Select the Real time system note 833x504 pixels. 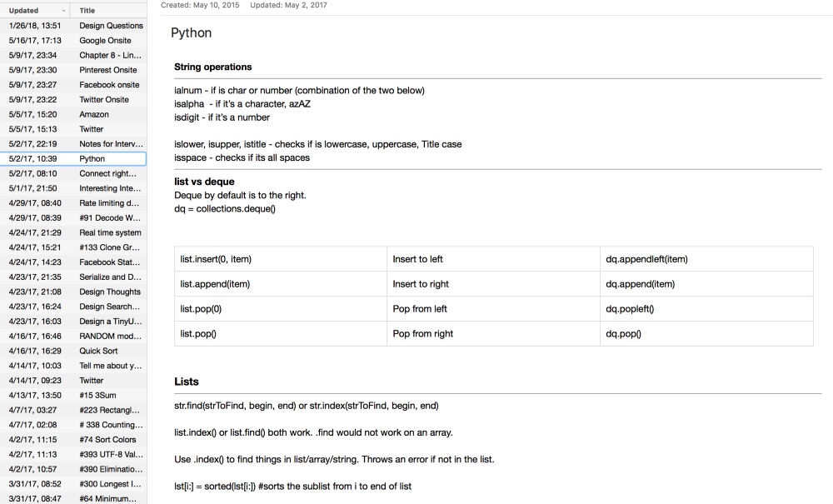click(110, 232)
